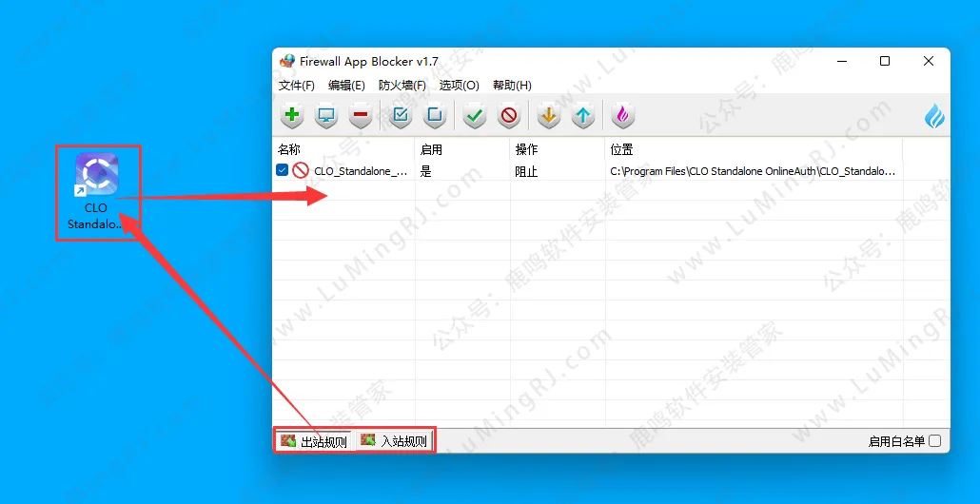Click the pink flame firewall settings icon

[x=622, y=116]
